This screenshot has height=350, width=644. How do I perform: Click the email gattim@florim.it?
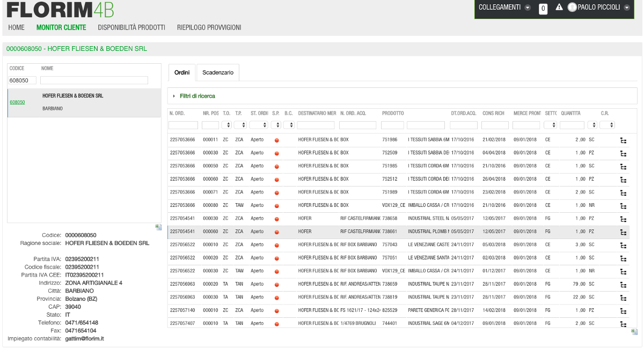click(x=84, y=339)
